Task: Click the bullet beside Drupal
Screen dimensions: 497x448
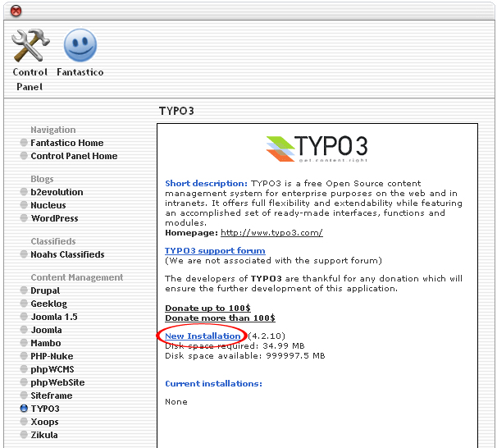Action: [x=24, y=290]
